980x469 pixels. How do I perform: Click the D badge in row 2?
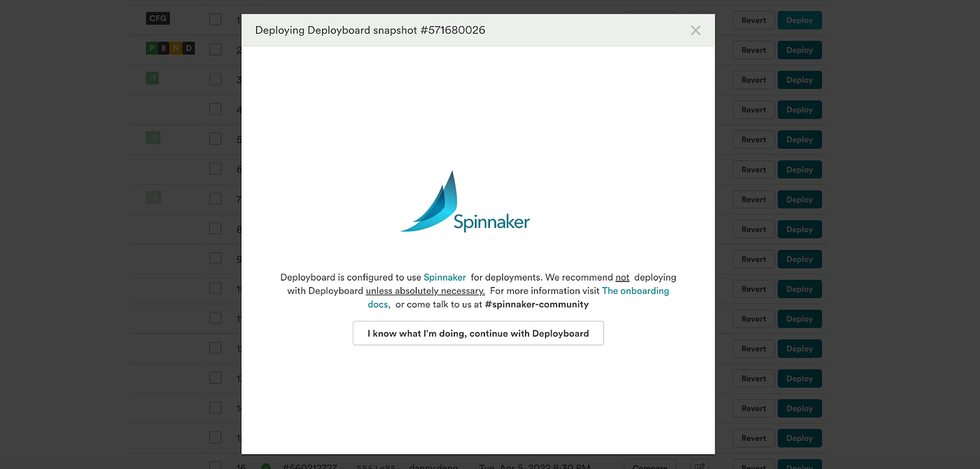point(188,48)
